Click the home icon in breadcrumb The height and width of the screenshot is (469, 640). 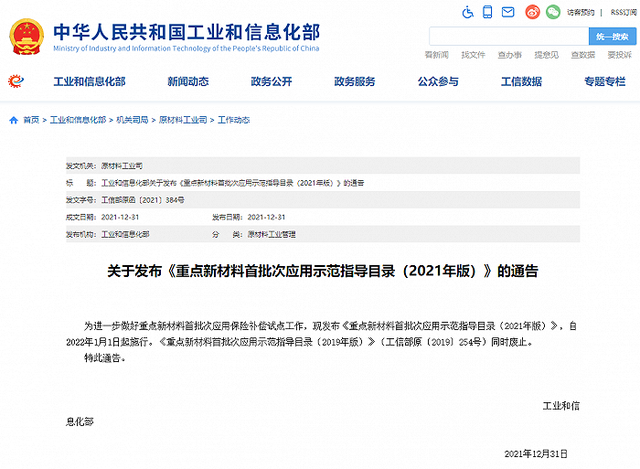coord(13,120)
